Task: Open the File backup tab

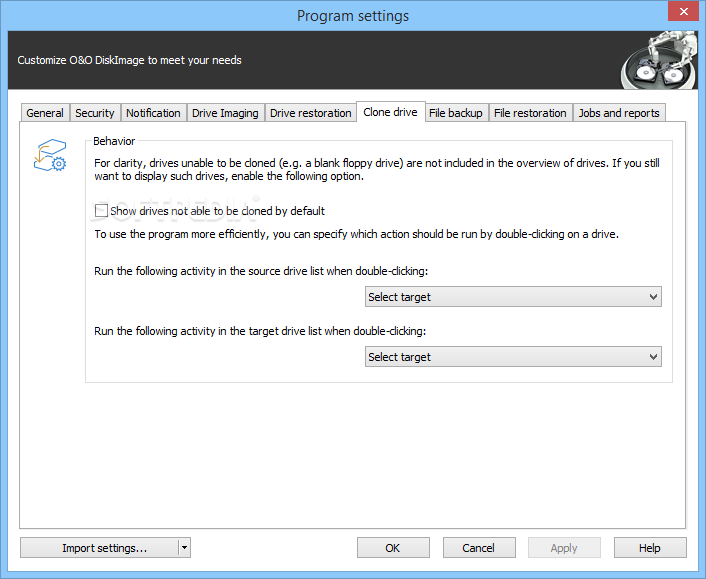Action: click(x=456, y=113)
